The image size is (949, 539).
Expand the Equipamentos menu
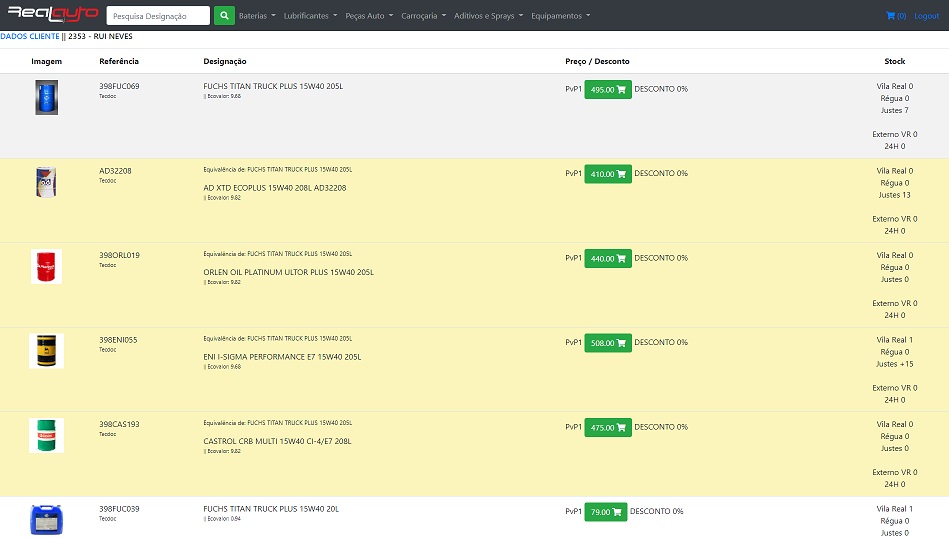(560, 16)
